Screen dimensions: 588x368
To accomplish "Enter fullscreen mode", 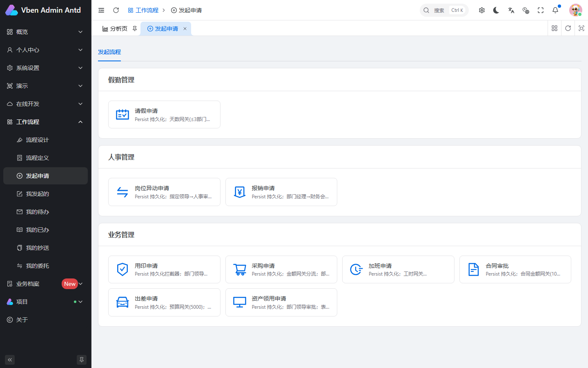I will pyautogui.click(x=541, y=10).
